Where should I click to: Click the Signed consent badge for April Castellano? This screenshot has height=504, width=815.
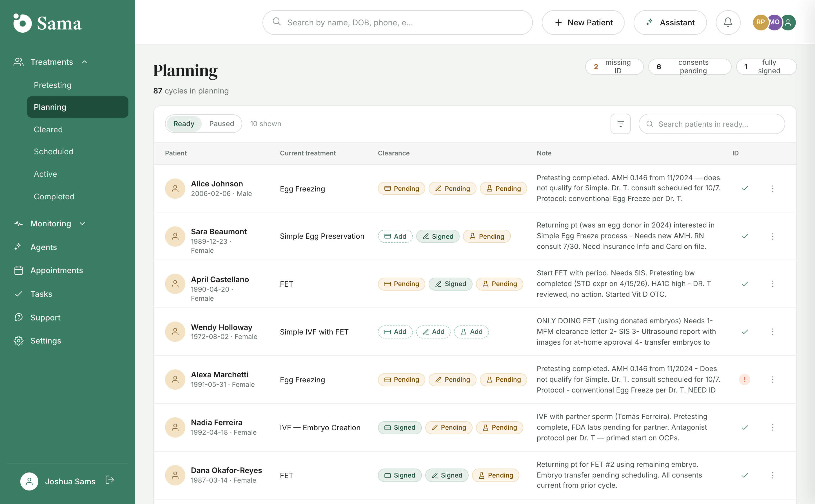[x=450, y=284]
